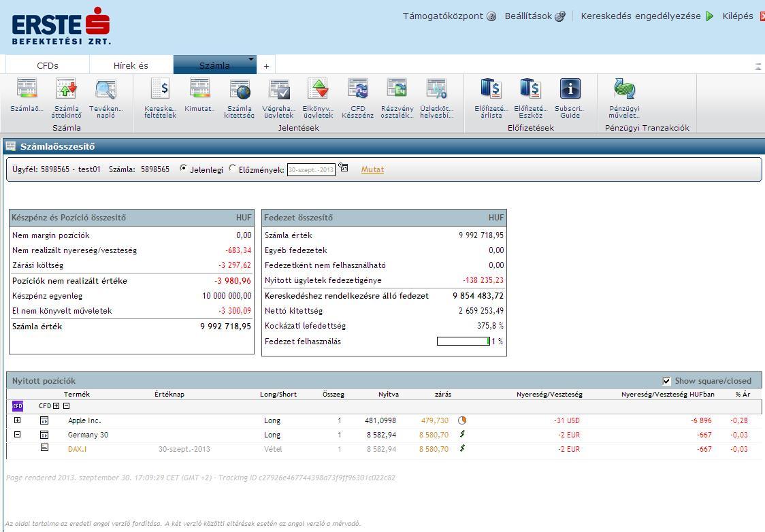Click the Zárási költség value -3 297,62
Viewport: 765px width, 532px height.
point(235,265)
